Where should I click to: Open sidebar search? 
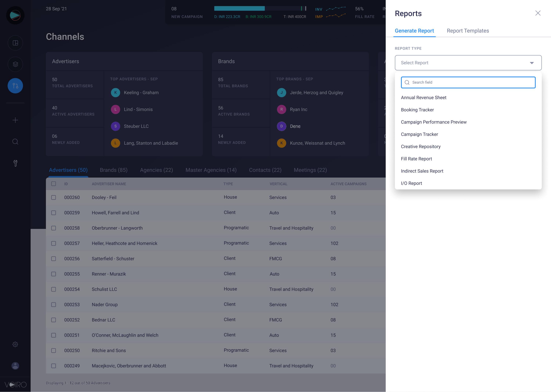pos(15,142)
